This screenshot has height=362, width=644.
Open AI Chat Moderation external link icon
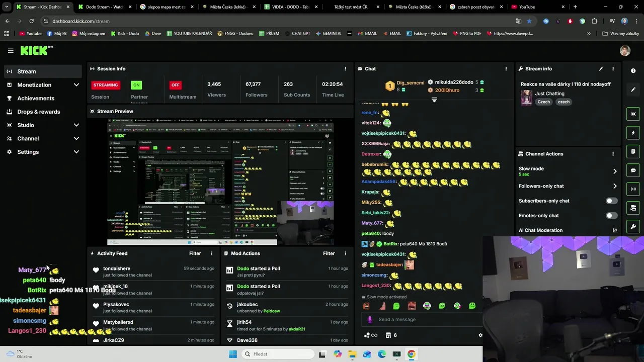pyautogui.click(x=615, y=230)
